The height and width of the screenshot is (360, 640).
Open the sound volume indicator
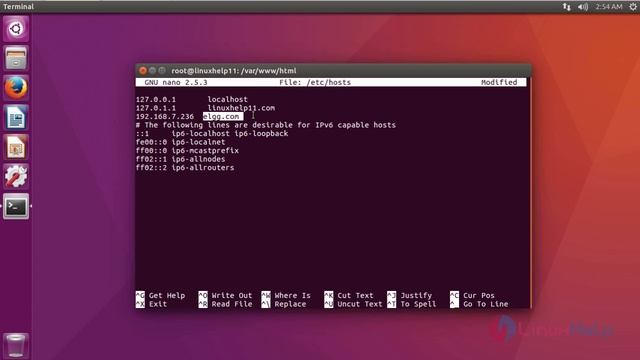click(x=583, y=7)
